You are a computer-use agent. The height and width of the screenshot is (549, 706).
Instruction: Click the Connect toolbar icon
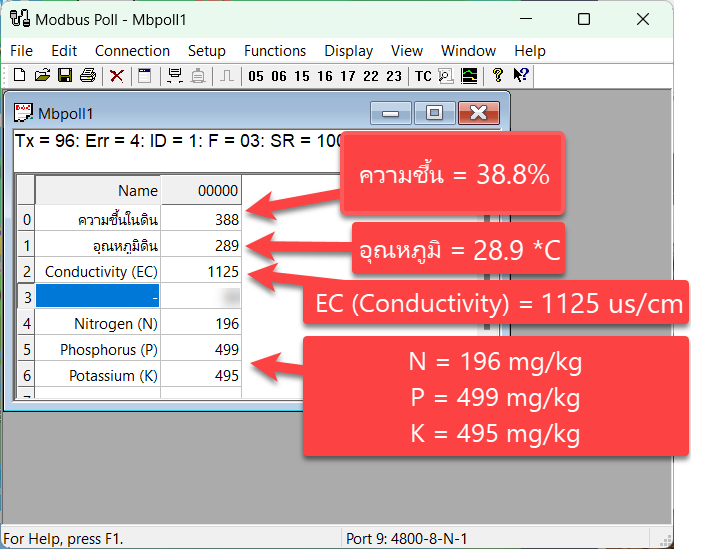tap(175, 76)
